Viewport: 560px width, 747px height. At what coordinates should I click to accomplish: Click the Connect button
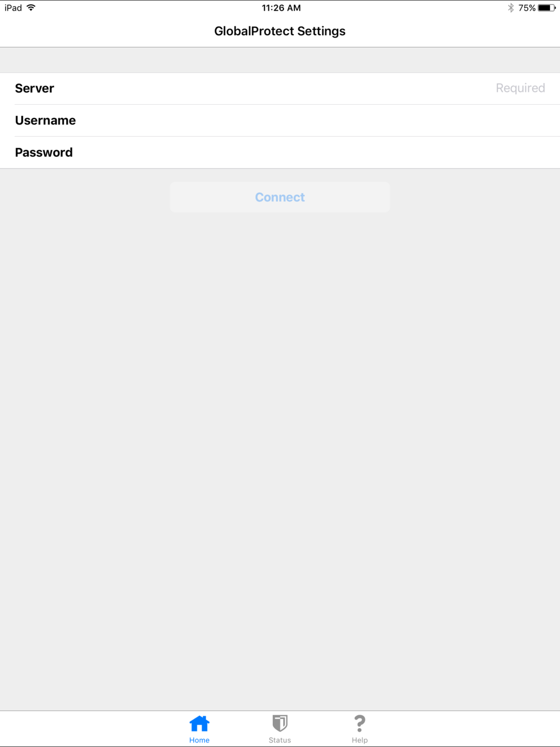pyautogui.click(x=280, y=197)
